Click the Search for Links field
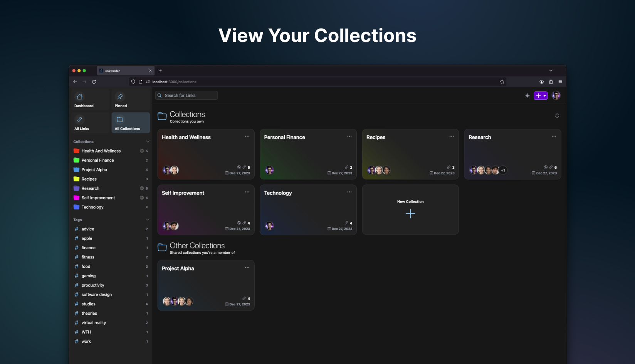The width and height of the screenshot is (635, 364). coord(186,96)
